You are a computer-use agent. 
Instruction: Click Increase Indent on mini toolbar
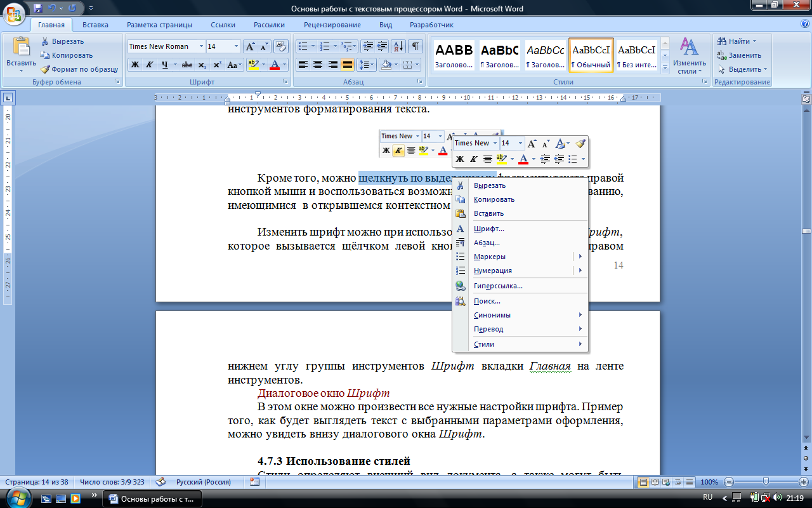click(559, 159)
